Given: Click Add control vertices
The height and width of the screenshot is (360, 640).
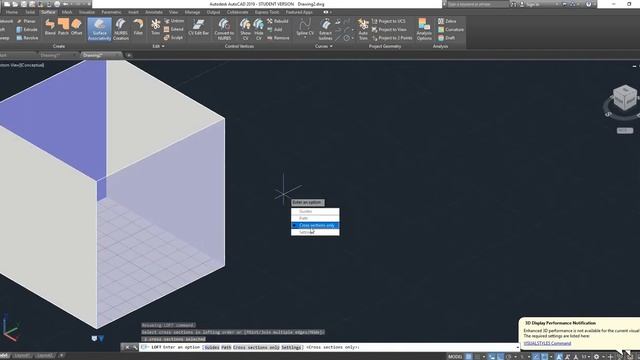Looking at the screenshot, I should (275, 29).
